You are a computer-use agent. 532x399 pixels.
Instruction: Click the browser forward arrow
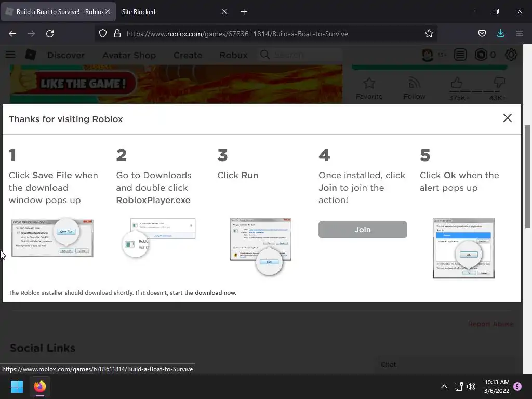tap(31, 34)
